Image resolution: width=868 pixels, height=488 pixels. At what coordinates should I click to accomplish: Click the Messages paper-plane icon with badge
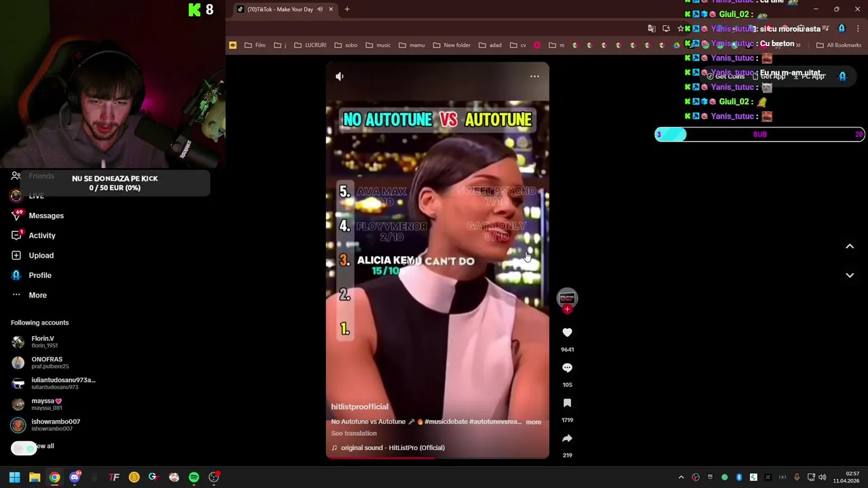click(x=16, y=216)
